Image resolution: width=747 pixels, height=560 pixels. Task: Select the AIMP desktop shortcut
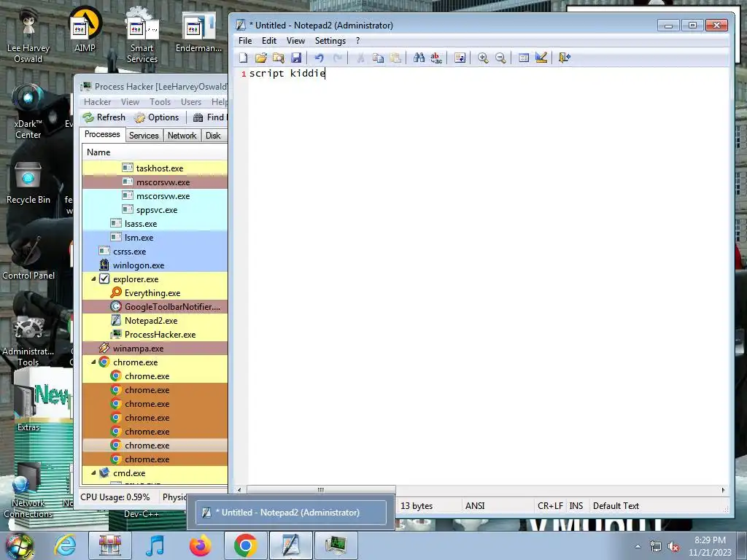click(85, 28)
